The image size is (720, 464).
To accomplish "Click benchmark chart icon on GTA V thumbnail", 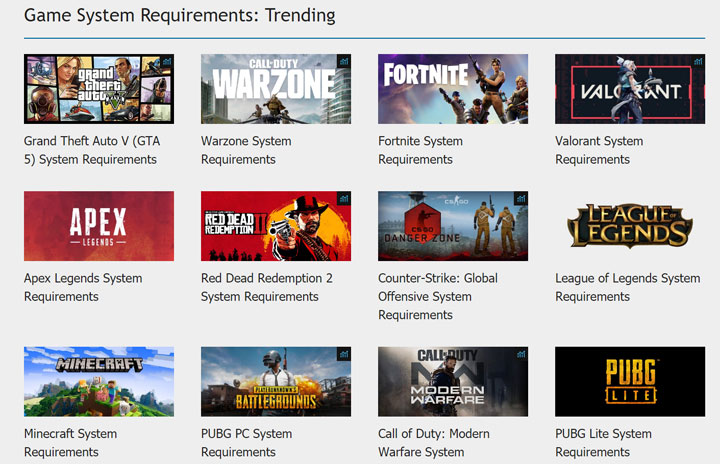I will (x=167, y=61).
